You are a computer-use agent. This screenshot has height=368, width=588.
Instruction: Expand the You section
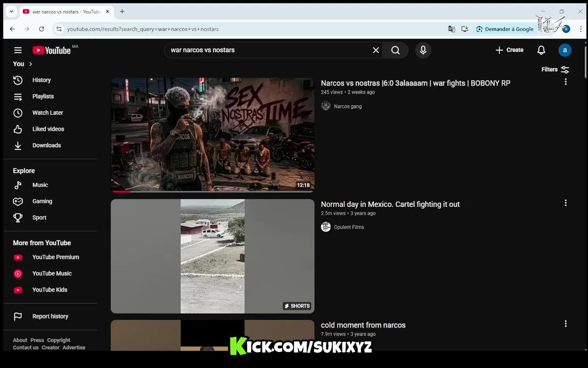(22, 64)
